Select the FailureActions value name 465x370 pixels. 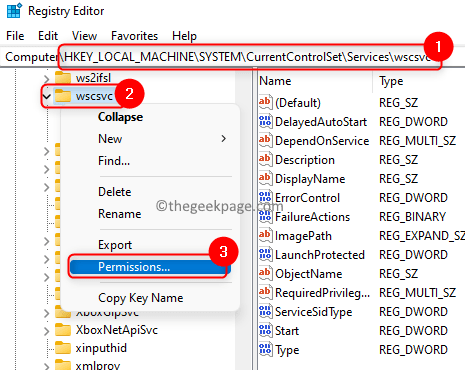(312, 217)
